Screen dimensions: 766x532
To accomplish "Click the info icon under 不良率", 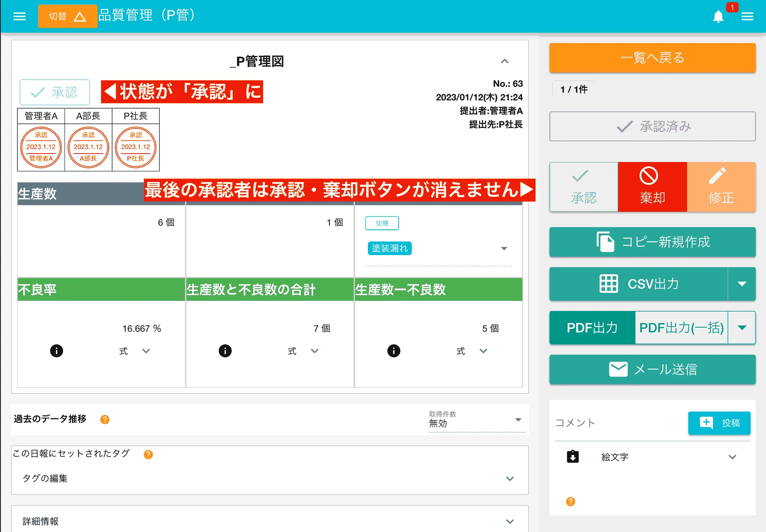I will [x=57, y=351].
